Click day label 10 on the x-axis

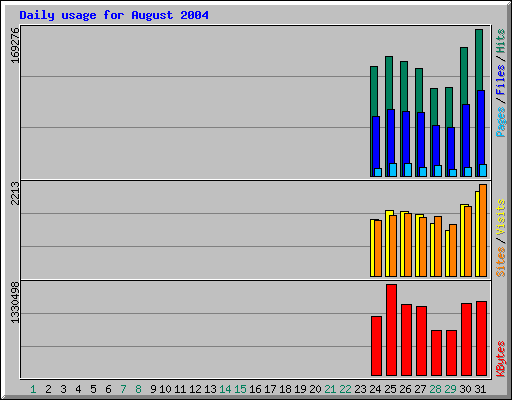tap(165, 389)
